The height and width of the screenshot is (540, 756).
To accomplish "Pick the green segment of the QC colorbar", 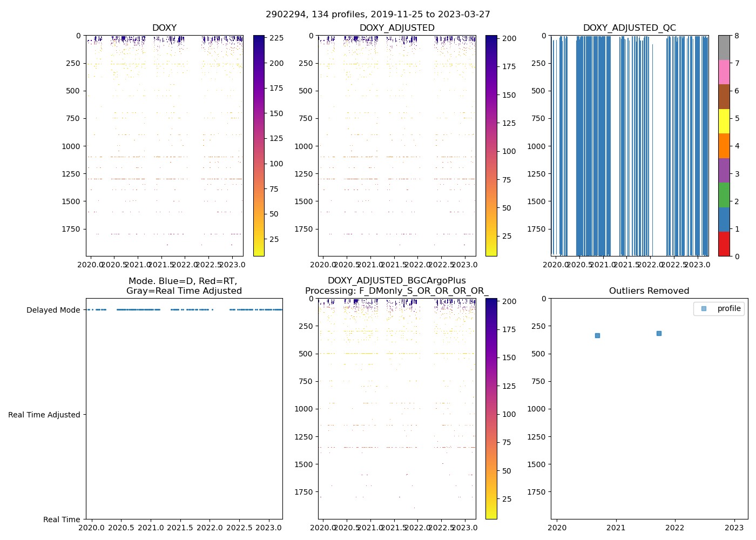I will point(724,195).
